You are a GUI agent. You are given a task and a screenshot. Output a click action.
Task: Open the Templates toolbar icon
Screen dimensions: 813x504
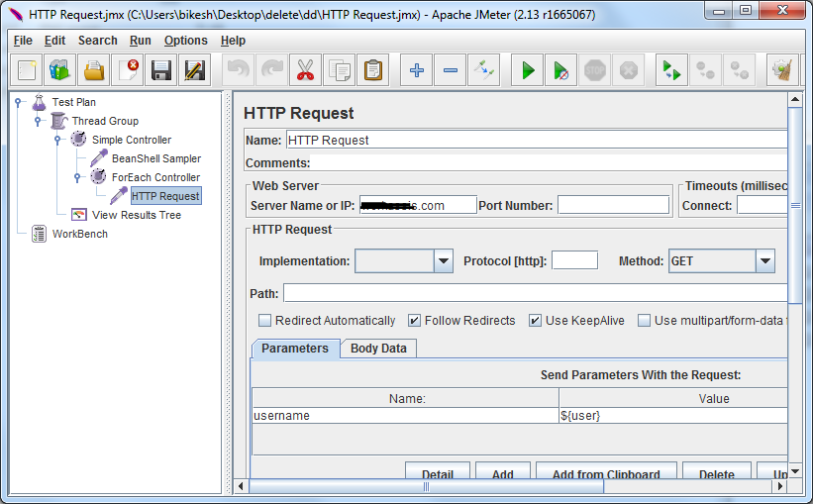pos(59,70)
